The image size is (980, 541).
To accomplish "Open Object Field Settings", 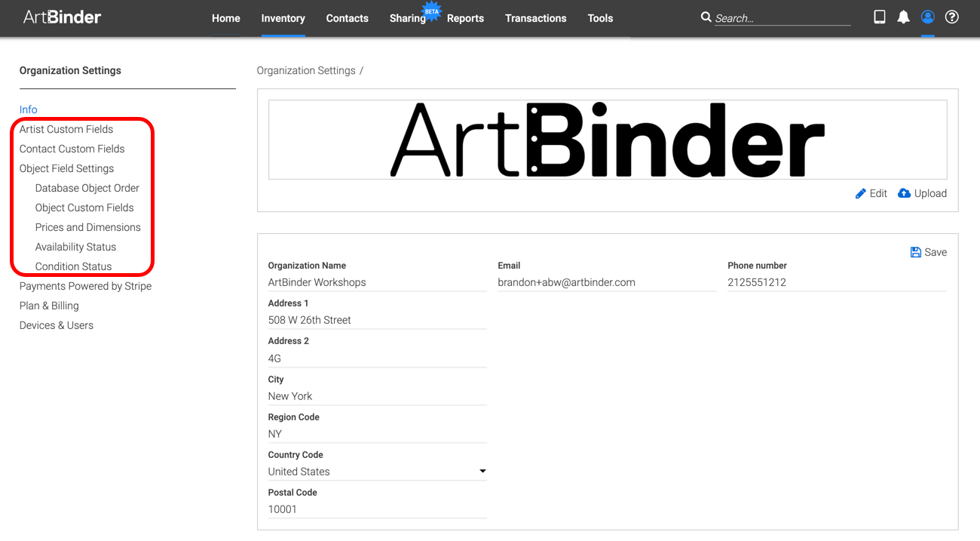I will tap(67, 168).
